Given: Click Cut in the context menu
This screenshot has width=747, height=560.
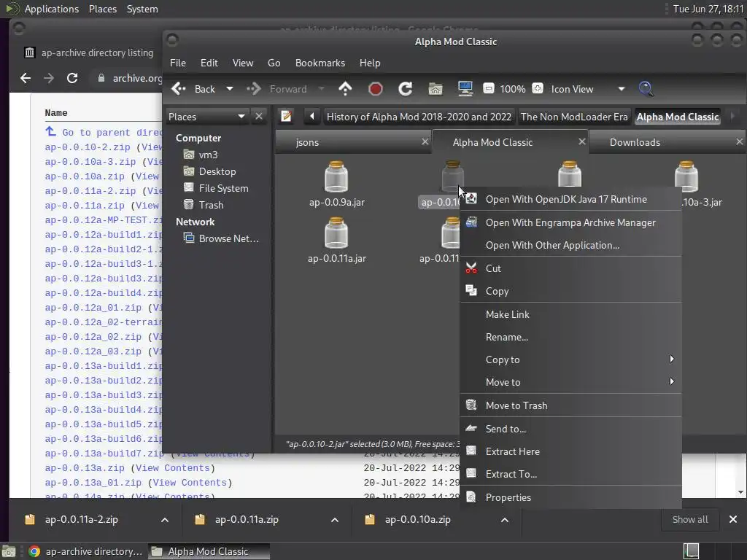Looking at the screenshot, I should pyautogui.click(x=570, y=268).
